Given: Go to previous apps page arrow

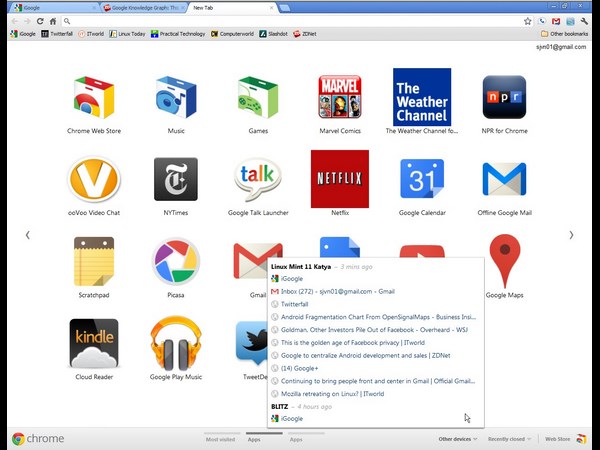Looking at the screenshot, I should (27, 235).
